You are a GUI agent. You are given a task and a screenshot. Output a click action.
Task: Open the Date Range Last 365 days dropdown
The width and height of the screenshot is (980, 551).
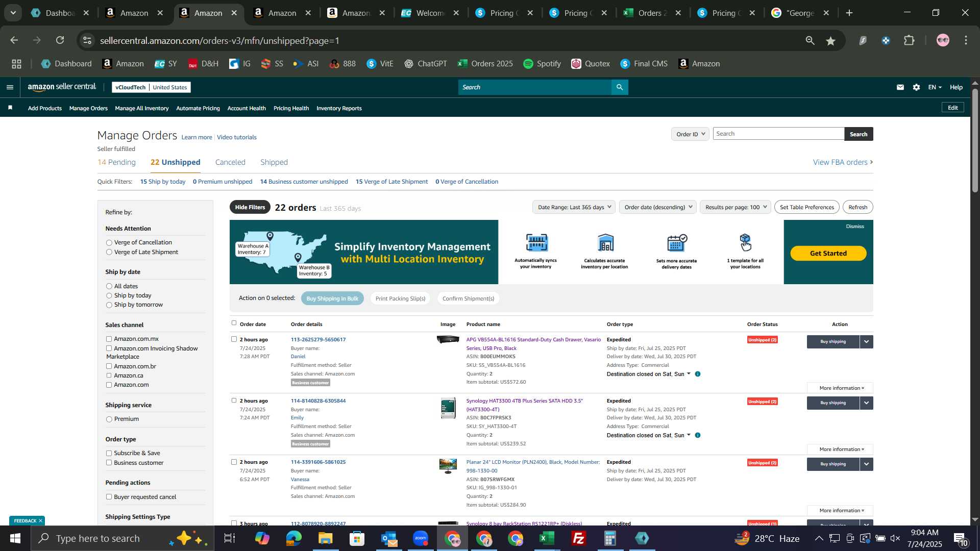(x=574, y=207)
